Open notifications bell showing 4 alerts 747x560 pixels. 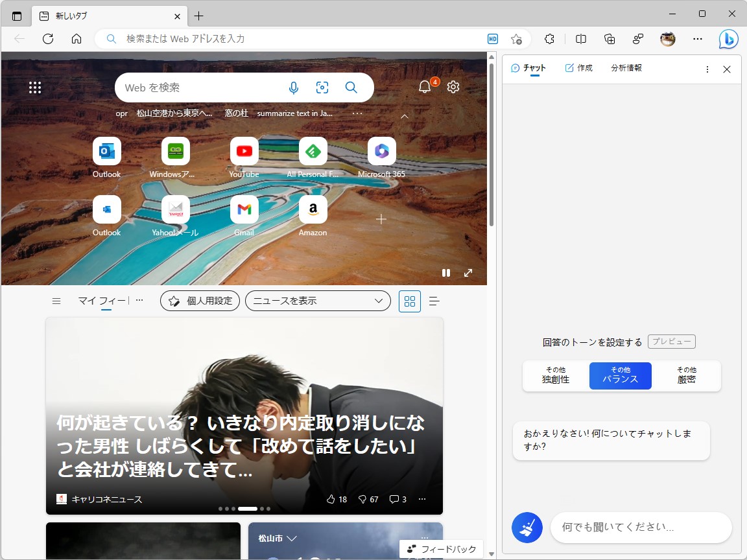(x=425, y=85)
